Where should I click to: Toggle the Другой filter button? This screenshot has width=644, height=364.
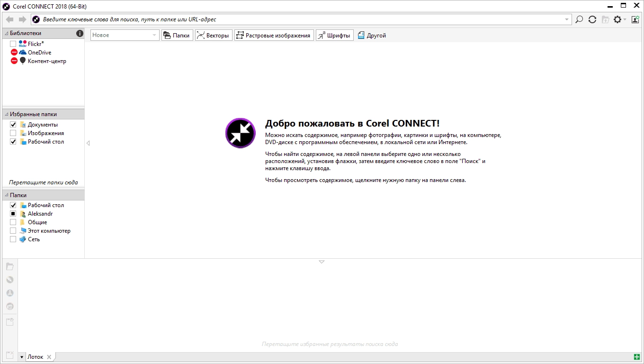point(372,35)
